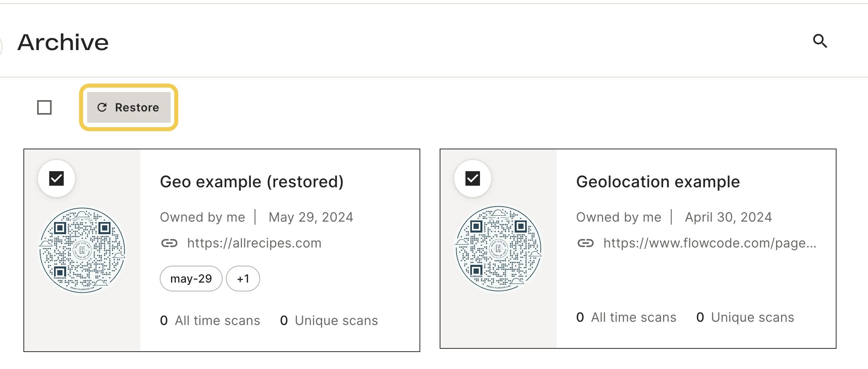Click link icon beside flowcode.com URL

point(586,243)
